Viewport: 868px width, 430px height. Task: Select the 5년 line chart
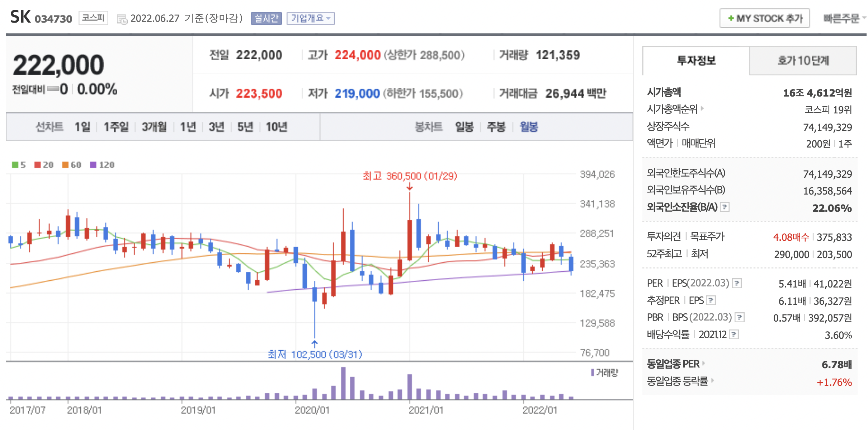[x=245, y=127]
